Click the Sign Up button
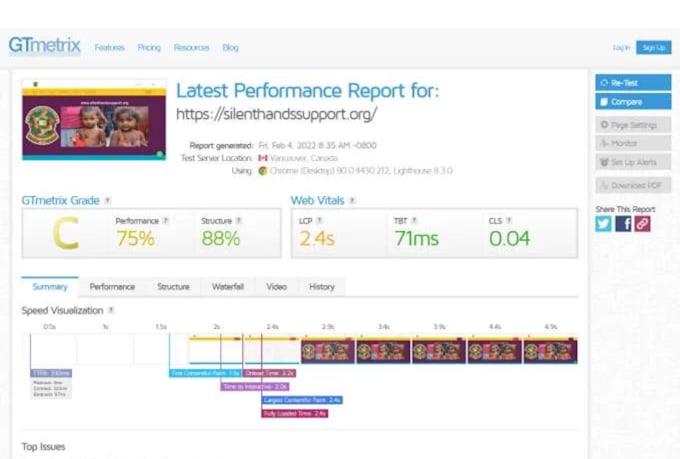The width and height of the screenshot is (680, 459). tap(654, 48)
